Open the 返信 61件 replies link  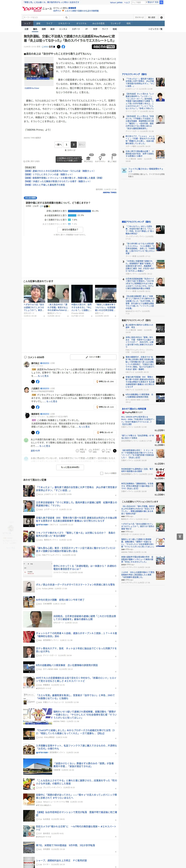pos(35,450)
